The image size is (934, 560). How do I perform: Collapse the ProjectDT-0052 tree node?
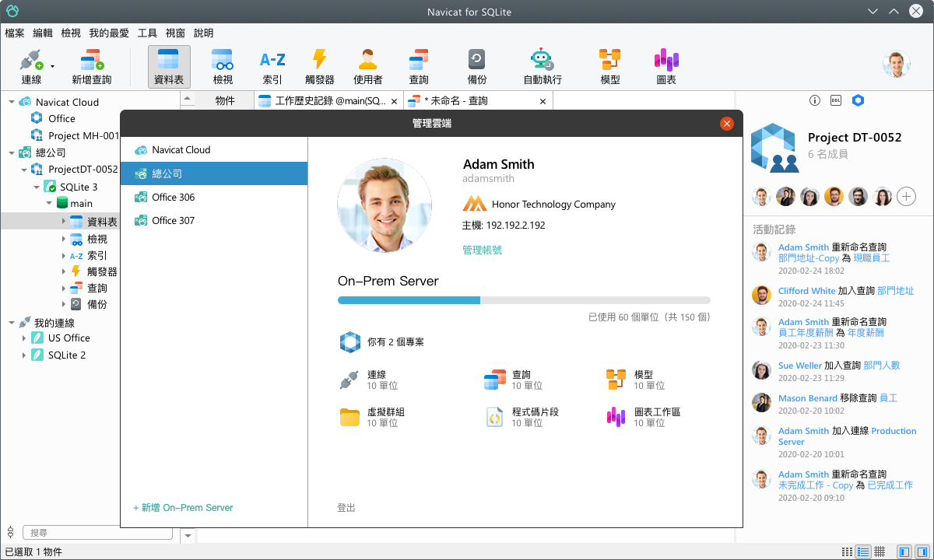(x=24, y=169)
